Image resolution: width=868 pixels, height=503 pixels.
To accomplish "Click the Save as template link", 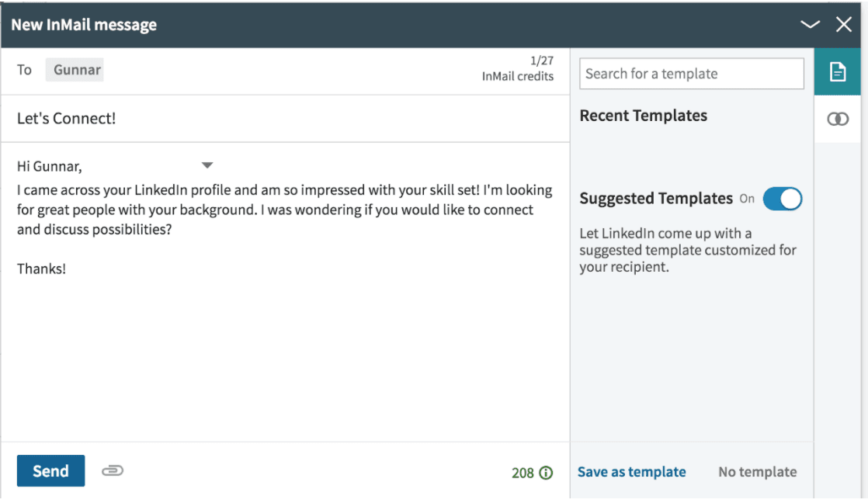I will pos(632,472).
